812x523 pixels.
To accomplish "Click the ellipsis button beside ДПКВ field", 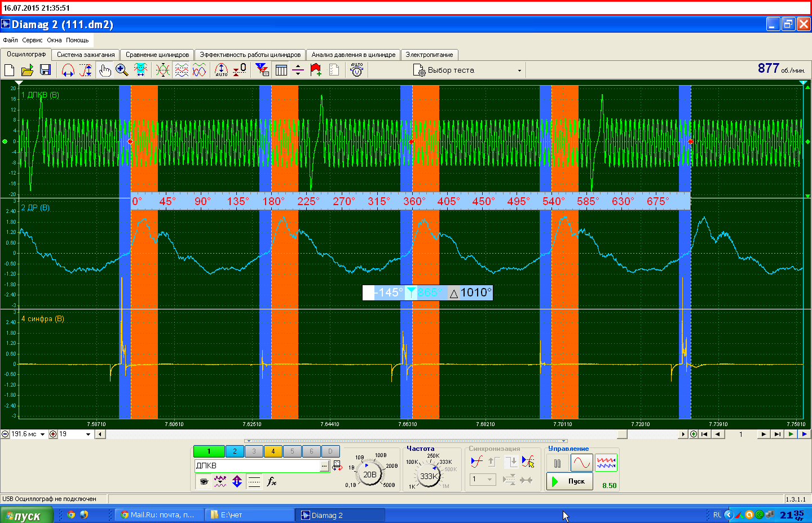I will (x=324, y=466).
